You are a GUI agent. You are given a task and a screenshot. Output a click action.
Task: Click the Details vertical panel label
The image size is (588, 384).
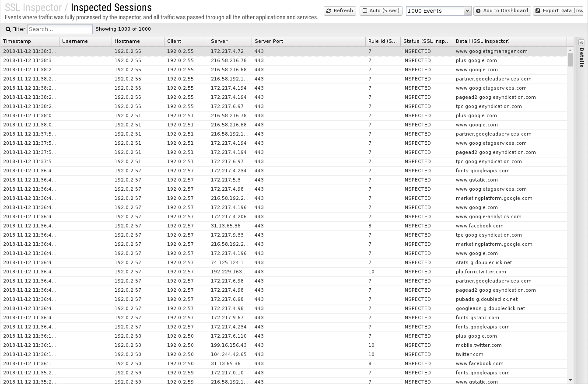[x=581, y=57]
